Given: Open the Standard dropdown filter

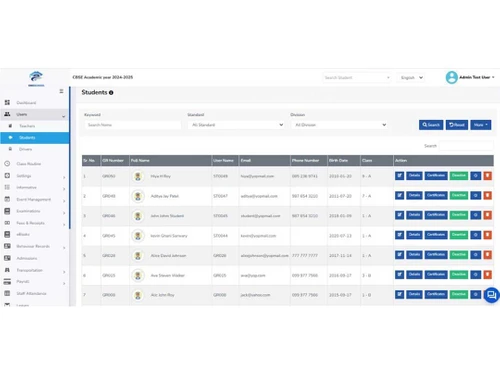Looking at the screenshot, I should [x=236, y=125].
